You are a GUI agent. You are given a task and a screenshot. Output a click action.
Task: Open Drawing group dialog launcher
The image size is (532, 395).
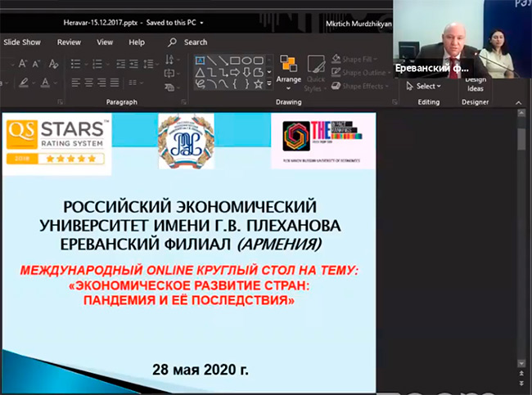tap(394, 101)
